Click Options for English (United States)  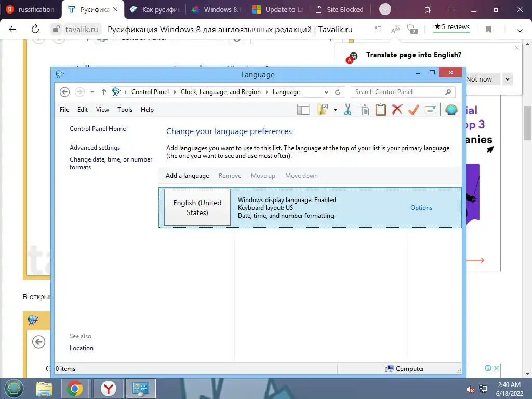(421, 208)
